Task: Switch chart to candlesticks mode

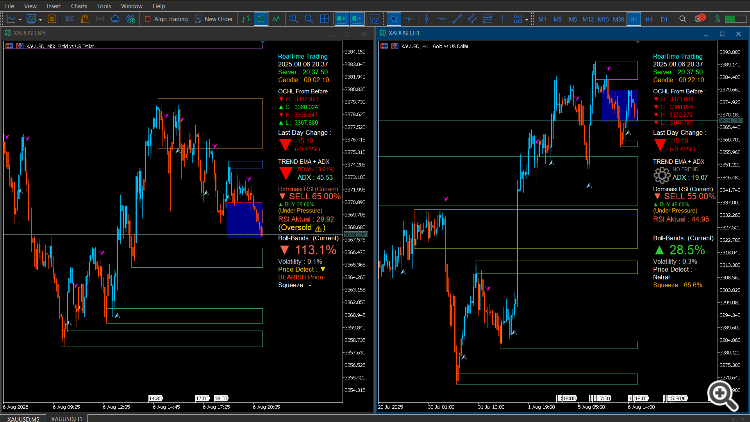Action: pos(261,19)
